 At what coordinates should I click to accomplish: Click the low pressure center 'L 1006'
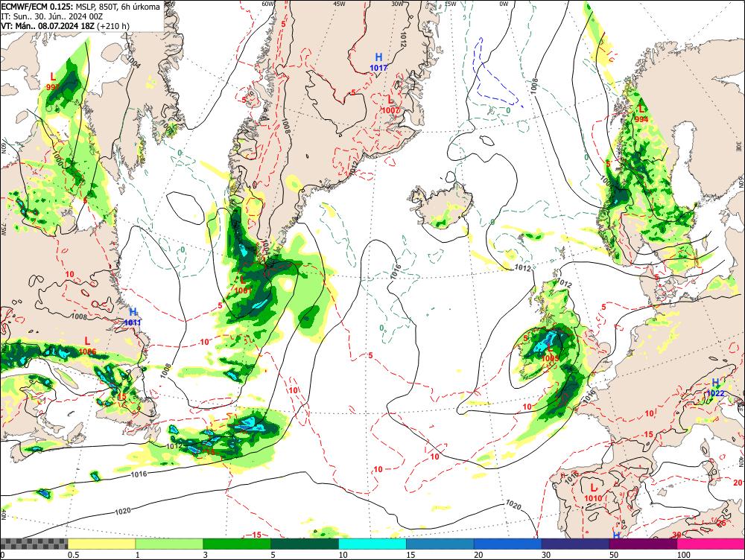[x=87, y=346]
